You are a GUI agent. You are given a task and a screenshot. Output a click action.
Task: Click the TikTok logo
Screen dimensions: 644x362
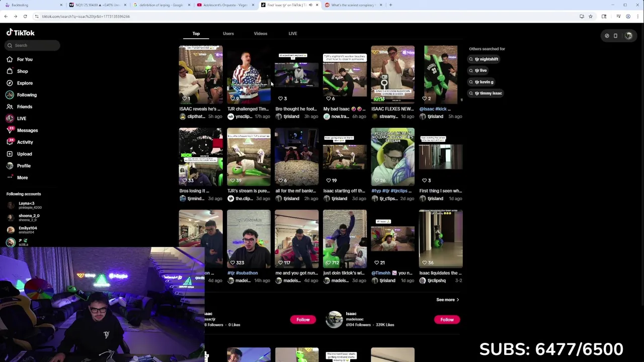click(x=21, y=33)
